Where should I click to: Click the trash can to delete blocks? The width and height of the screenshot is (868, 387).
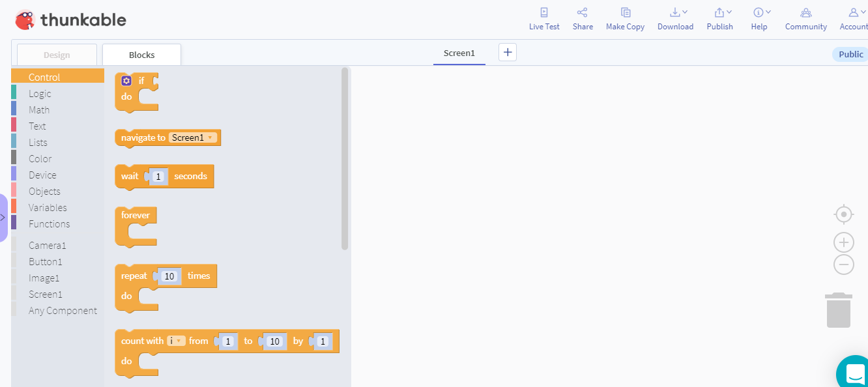coord(839,309)
